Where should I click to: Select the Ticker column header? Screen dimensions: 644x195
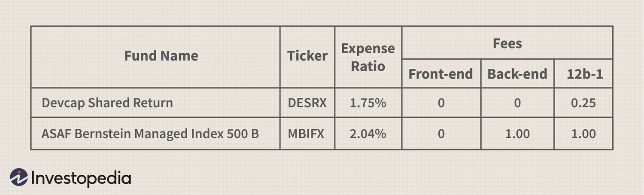(x=307, y=56)
